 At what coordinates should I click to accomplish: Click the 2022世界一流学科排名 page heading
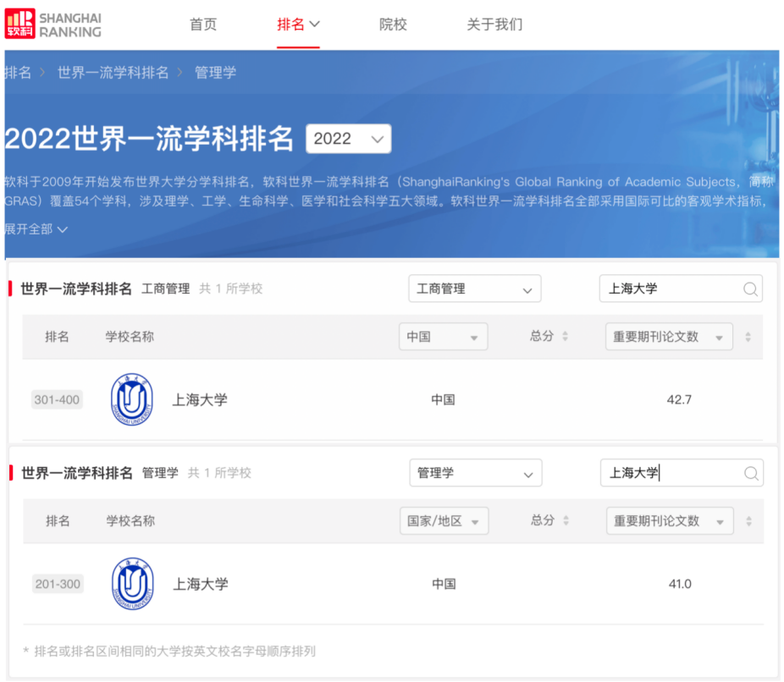[149, 139]
